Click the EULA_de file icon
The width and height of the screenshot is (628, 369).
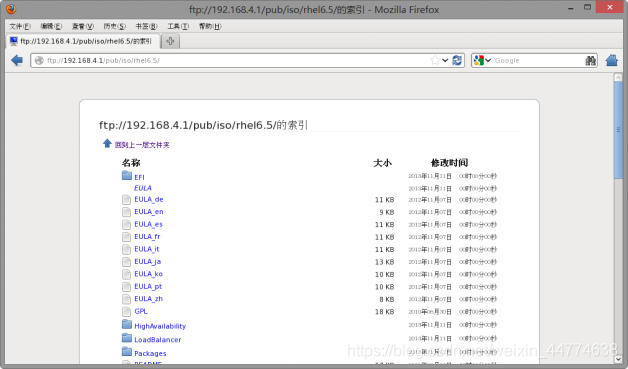(x=127, y=200)
